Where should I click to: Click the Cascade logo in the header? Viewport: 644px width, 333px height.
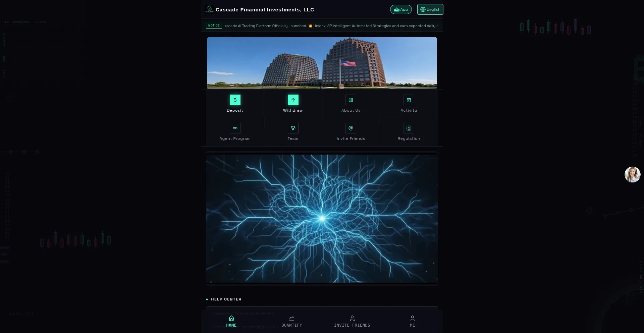tap(209, 9)
